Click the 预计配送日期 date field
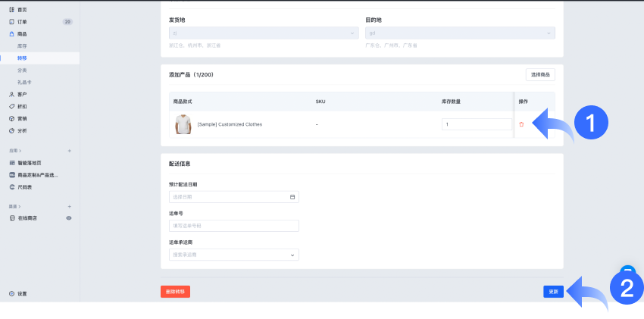This screenshot has width=644, height=319. tap(233, 197)
